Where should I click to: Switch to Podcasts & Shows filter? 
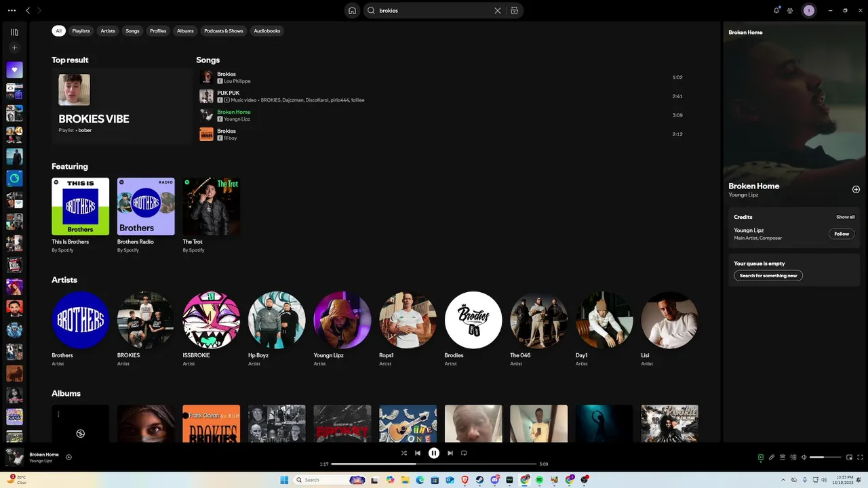click(224, 30)
